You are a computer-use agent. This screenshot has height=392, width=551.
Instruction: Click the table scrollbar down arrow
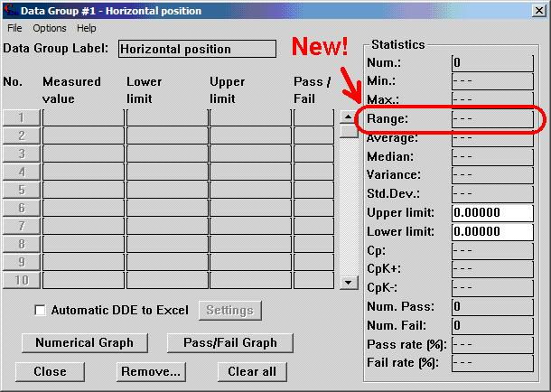(x=349, y=283)
